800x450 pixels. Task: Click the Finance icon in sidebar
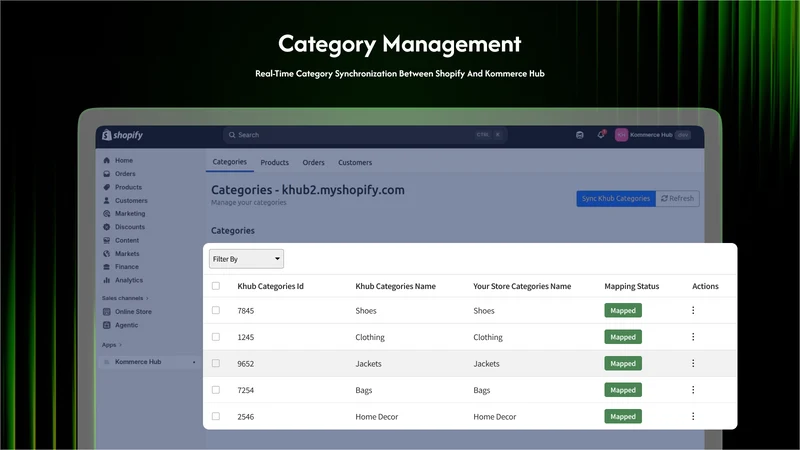click(x=107, y=267)
